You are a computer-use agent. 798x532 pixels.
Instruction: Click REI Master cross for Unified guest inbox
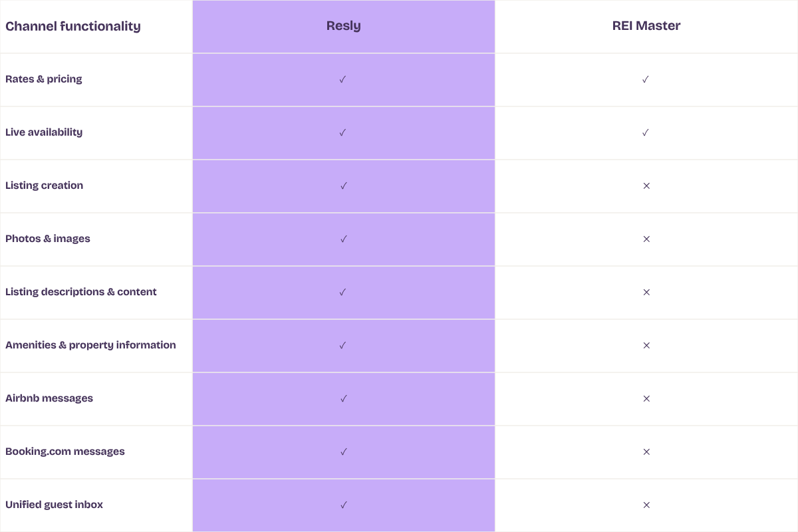(x=646, y=505)
